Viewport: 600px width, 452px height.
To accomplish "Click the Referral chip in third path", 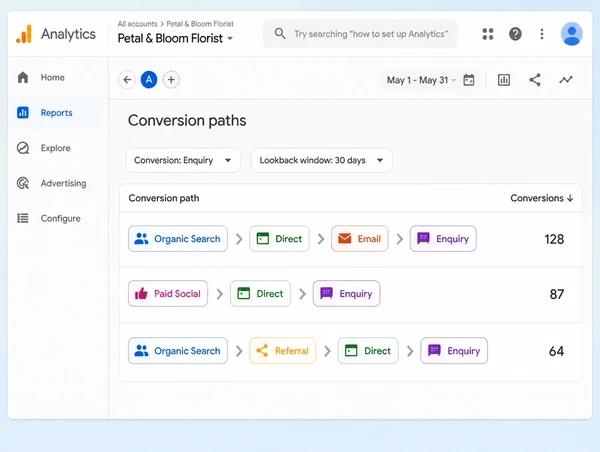I will 282,351.
